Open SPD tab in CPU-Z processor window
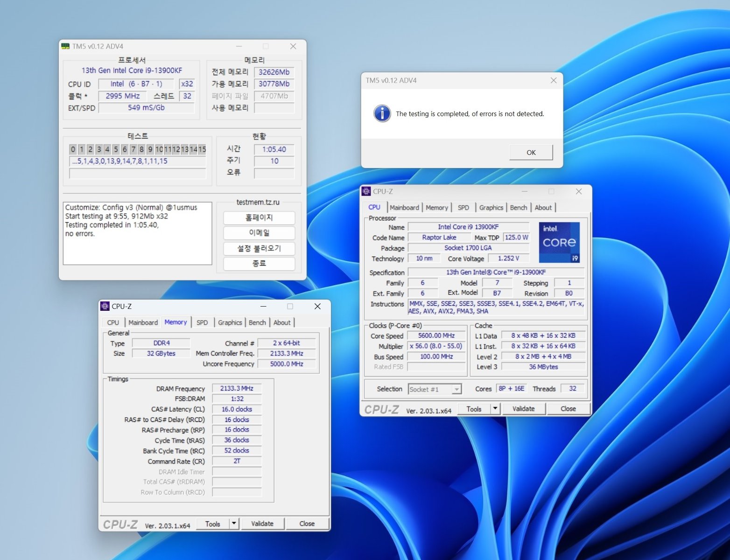Viewport: 730px width, 560px height. click(x=463, y=208)
